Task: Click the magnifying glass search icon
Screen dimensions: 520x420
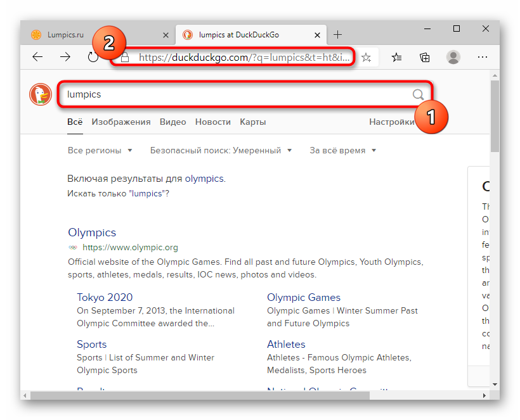Action: coord(418,94)
